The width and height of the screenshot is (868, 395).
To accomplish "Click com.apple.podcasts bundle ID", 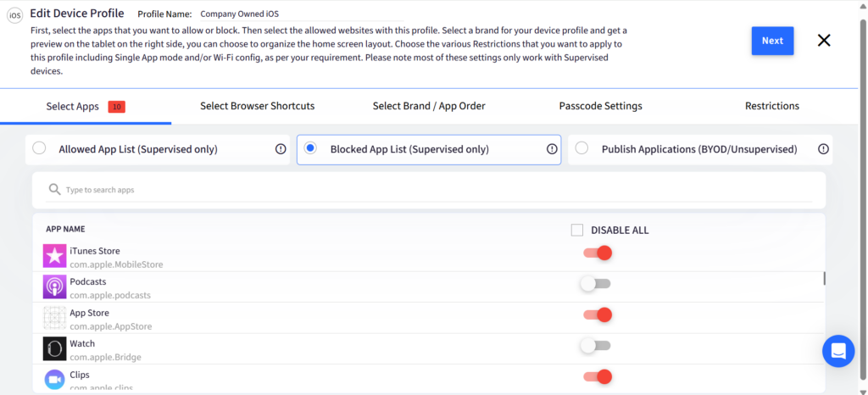I will click(110, 296).
